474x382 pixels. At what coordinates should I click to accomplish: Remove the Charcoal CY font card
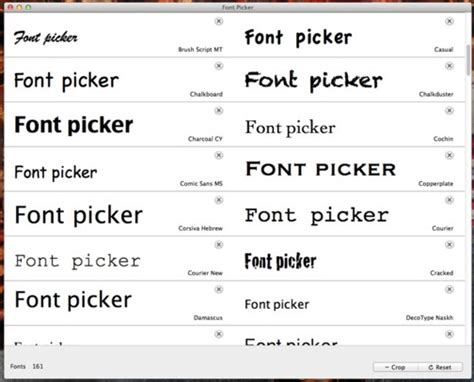coord(219,111)
